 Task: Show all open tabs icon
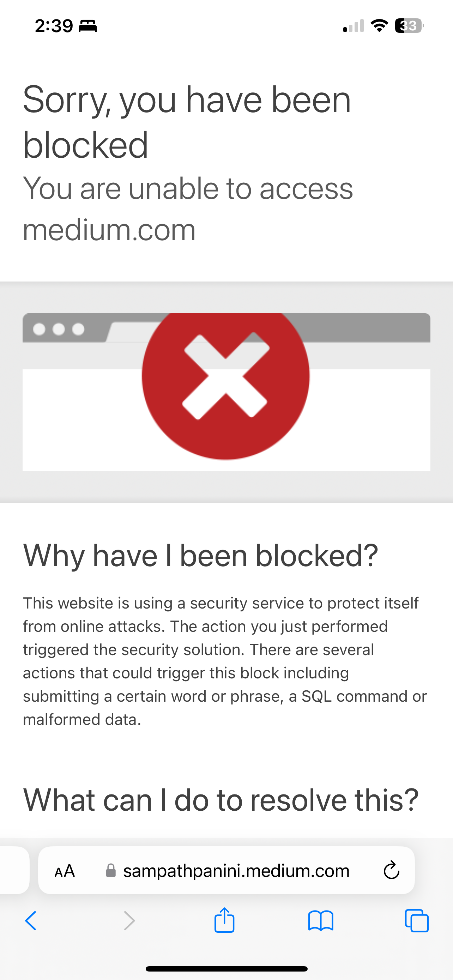[x=417, y=921]
